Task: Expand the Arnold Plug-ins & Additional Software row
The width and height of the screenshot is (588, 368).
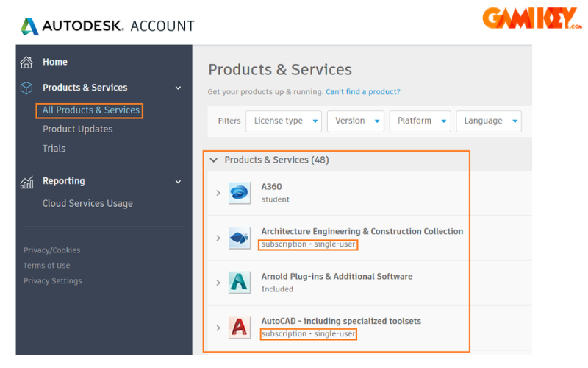Action: coord(218,283)
